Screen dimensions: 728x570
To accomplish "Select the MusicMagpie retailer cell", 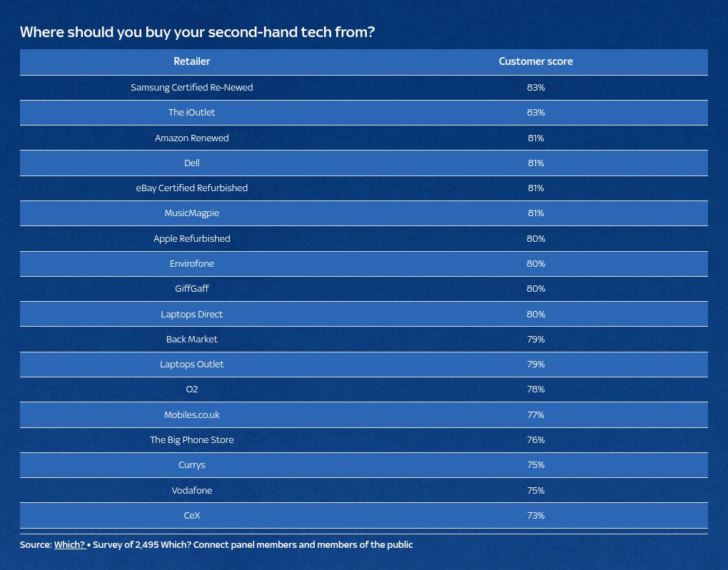I will 192,213.
